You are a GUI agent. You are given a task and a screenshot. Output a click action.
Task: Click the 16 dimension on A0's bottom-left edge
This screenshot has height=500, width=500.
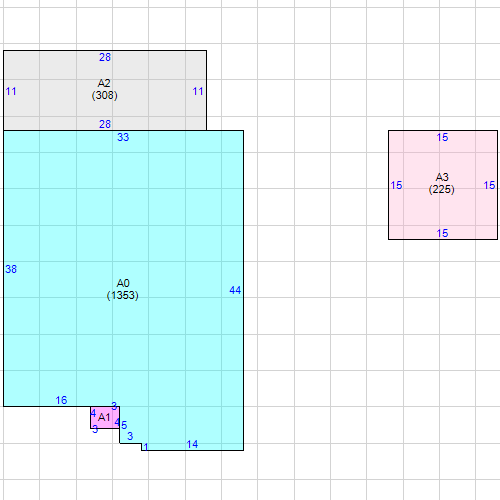coord(61,400)
